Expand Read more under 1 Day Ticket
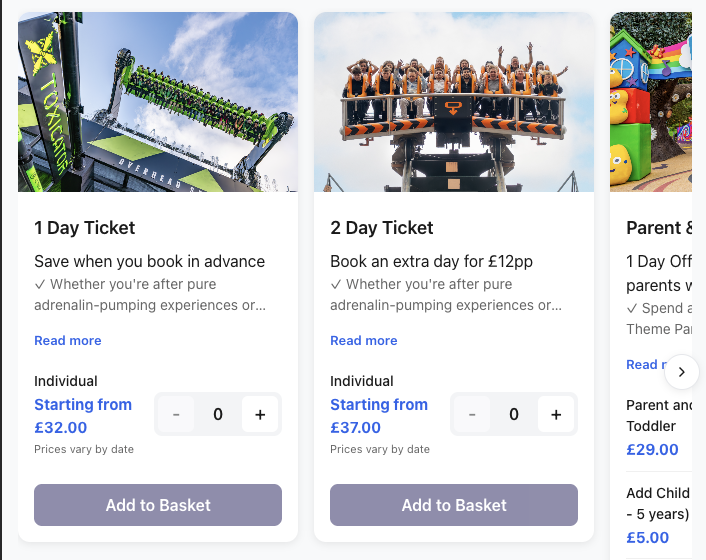The height and width of the screenshot is (560, 706). (68, 341)
